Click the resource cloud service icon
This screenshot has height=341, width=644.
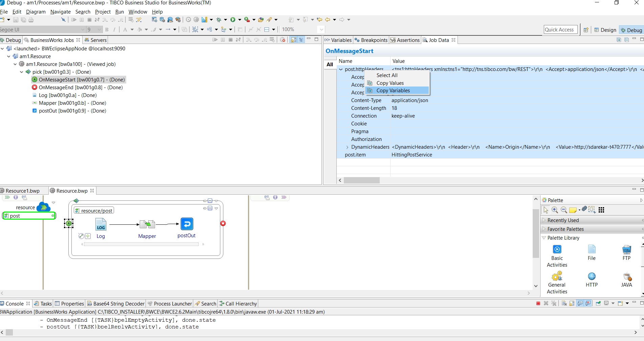pos(43,206)
